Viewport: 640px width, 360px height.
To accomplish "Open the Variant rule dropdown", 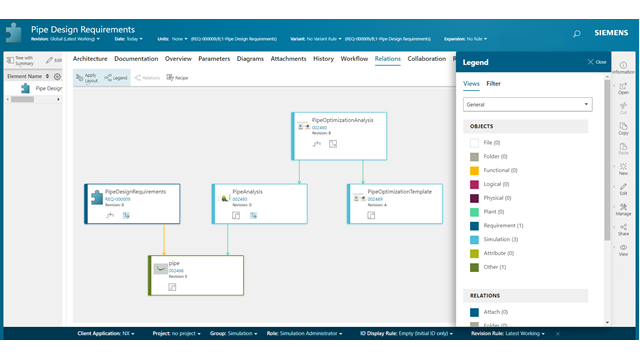I will point(316,39).
